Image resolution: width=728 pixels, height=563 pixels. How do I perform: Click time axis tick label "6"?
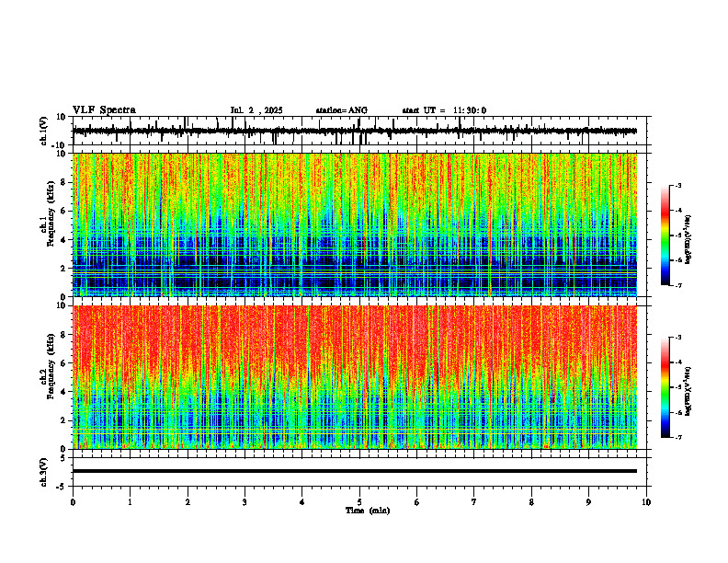[417, 502]
